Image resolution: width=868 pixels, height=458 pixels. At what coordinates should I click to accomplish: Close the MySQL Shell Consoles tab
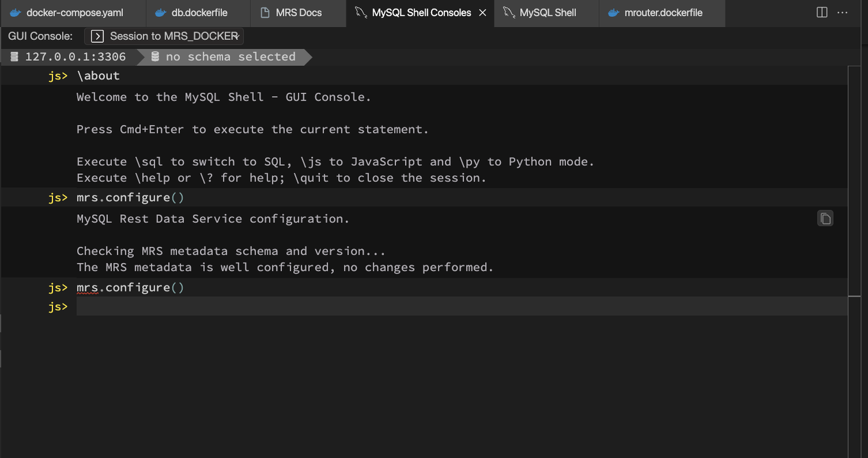(x=482, y=13)
